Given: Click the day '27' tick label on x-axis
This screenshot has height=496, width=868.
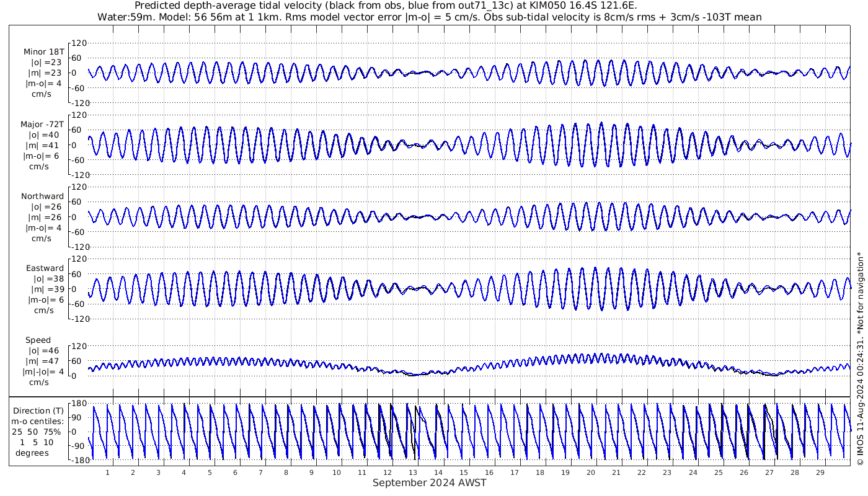Looking at the screenshot, I should (769, 472).
